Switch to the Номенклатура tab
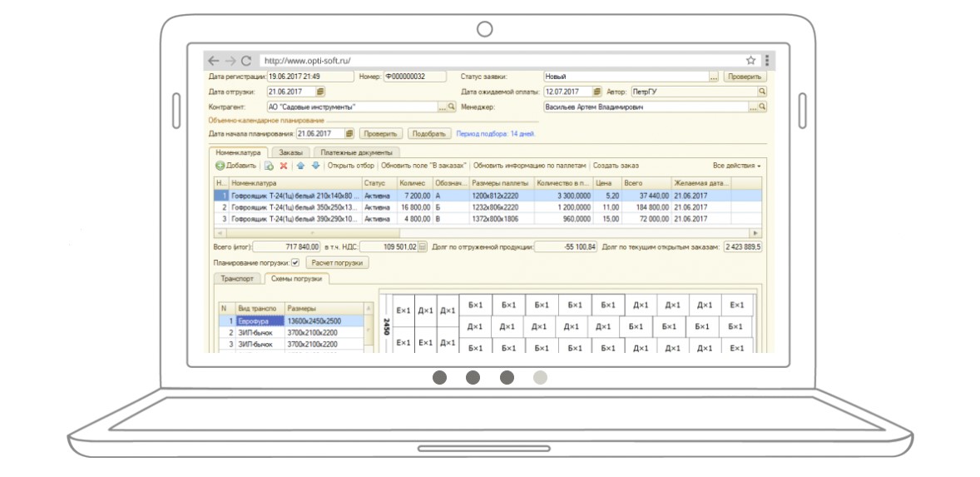 237,152
